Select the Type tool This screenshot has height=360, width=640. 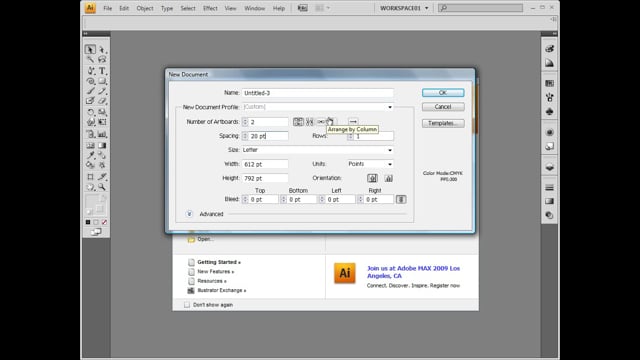[102, 71]
